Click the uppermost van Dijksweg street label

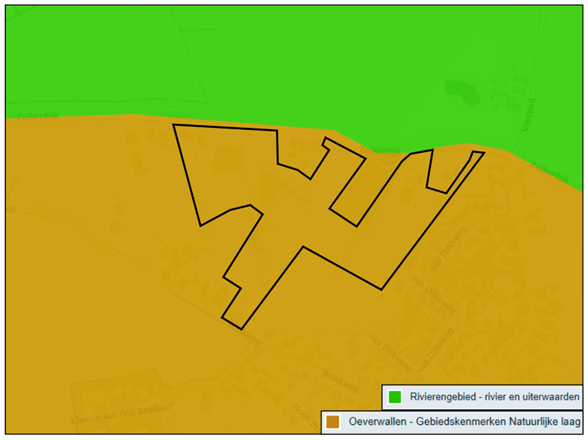coord(448,248)
